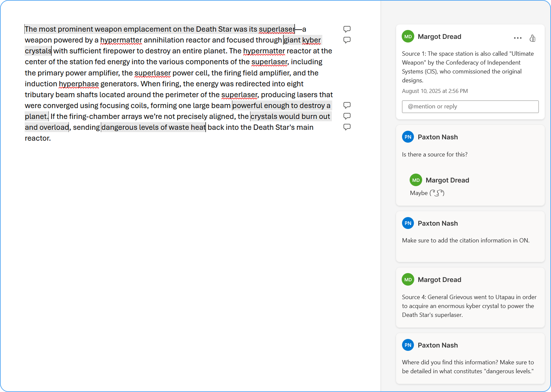Like Margot Dread's Source 1 comment
The width and height of the screenshot is (551, 392).
pos(532,38)
